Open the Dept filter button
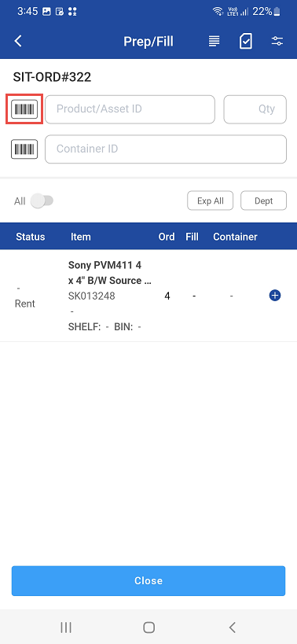Image resolution: width=297 pixels, height=644 pixels. tap(263, 201)
